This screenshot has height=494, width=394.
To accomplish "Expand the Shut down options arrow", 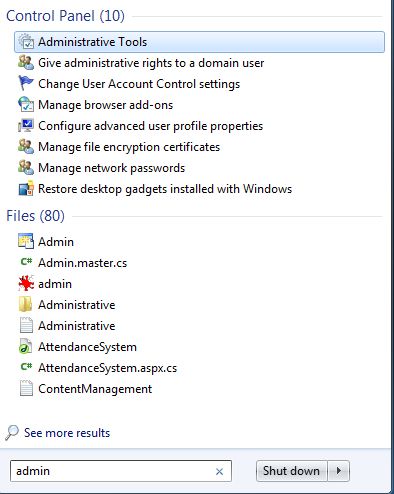I will pyautogui.click(x=339, y=471).
